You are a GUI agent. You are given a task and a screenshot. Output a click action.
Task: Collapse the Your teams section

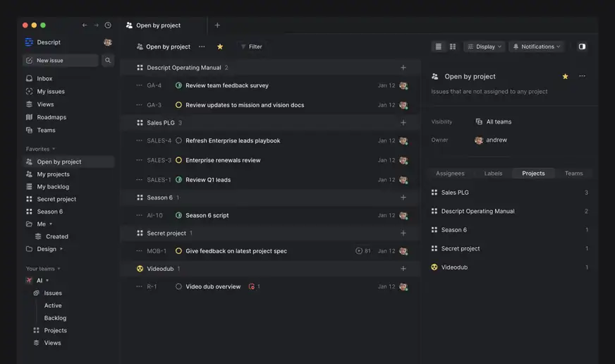click(43, 269)
